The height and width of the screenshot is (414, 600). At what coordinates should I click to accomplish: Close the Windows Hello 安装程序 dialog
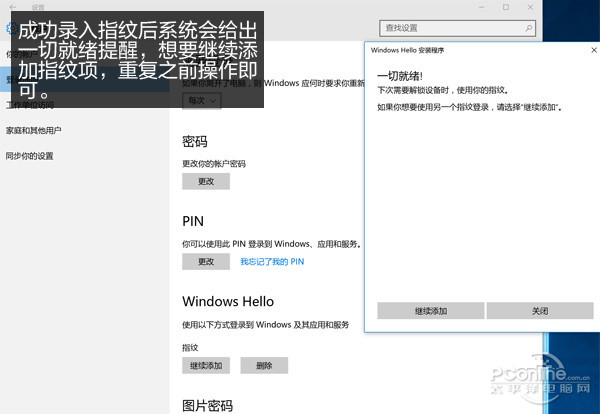point(593,50)
